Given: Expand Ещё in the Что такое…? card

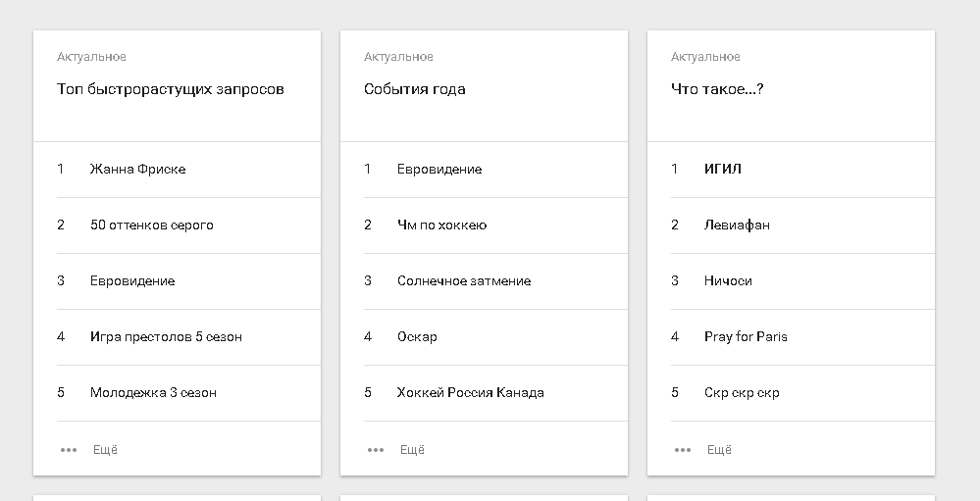Looking at the screenshot, I should (719, 450).
